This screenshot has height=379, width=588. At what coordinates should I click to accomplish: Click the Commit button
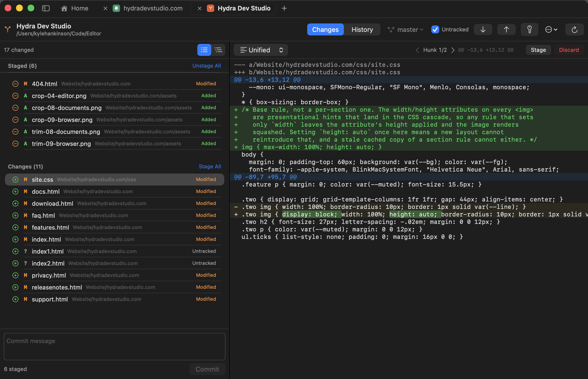[x=207, y=369]
